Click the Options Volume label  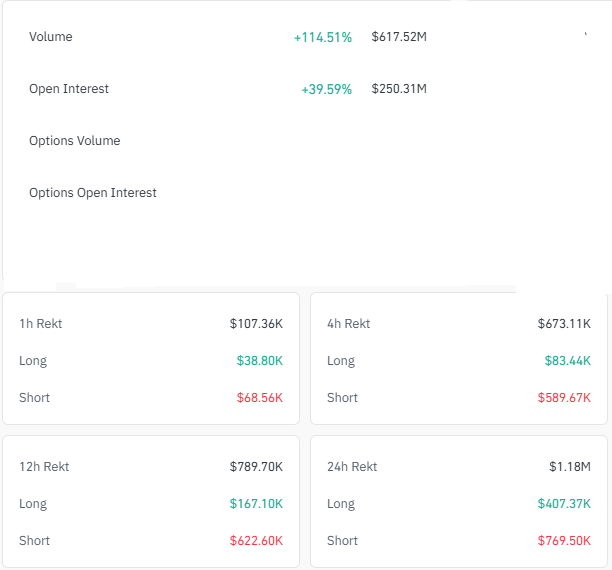pyautogui.click(x=75, y=141)
